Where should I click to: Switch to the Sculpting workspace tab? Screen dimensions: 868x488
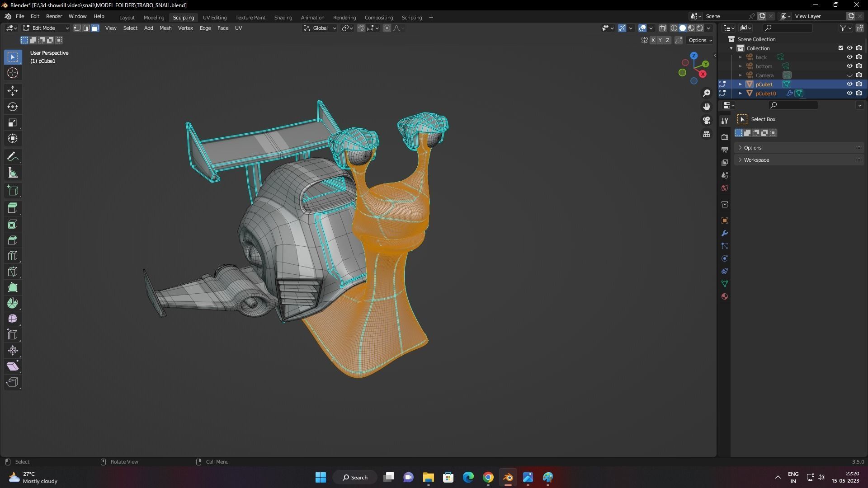pos(183,17)
